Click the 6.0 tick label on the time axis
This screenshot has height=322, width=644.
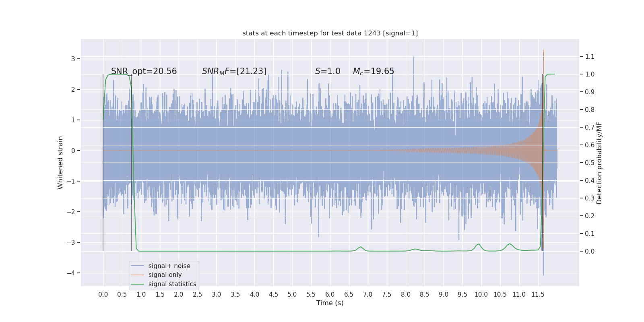click(x=330, y=294)
